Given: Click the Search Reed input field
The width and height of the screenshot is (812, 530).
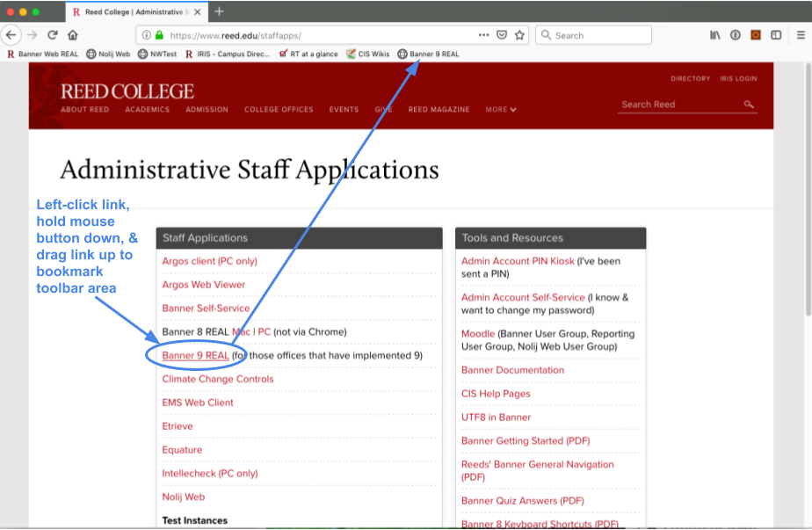Looking at the screenshot, I should [678, 105].
